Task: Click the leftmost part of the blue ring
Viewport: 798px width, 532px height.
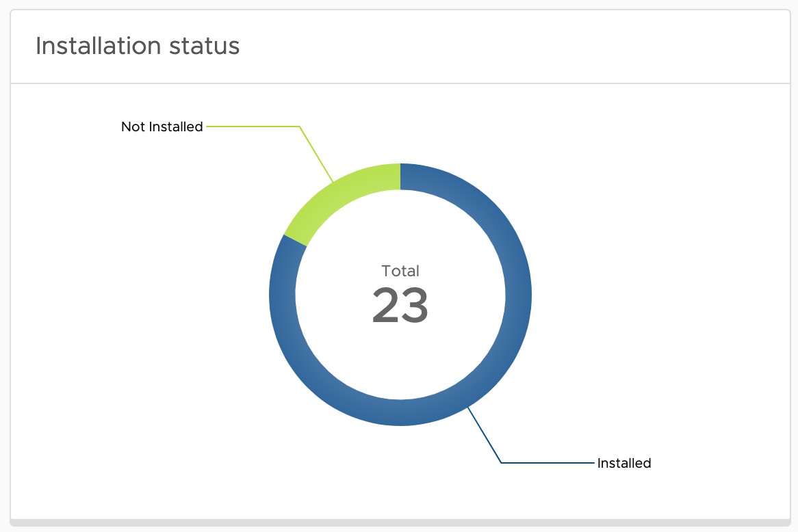Action: (282, 295)
